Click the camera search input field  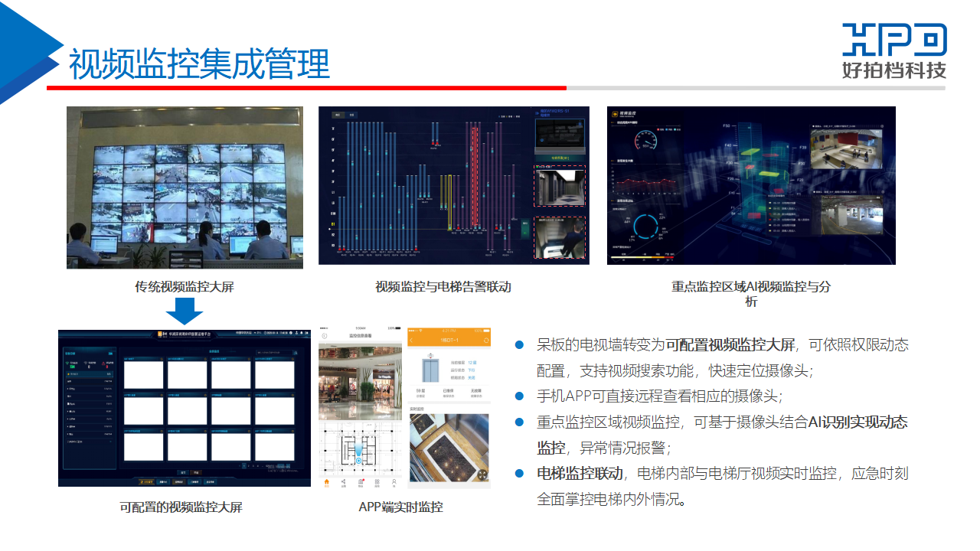coord(274,354)
